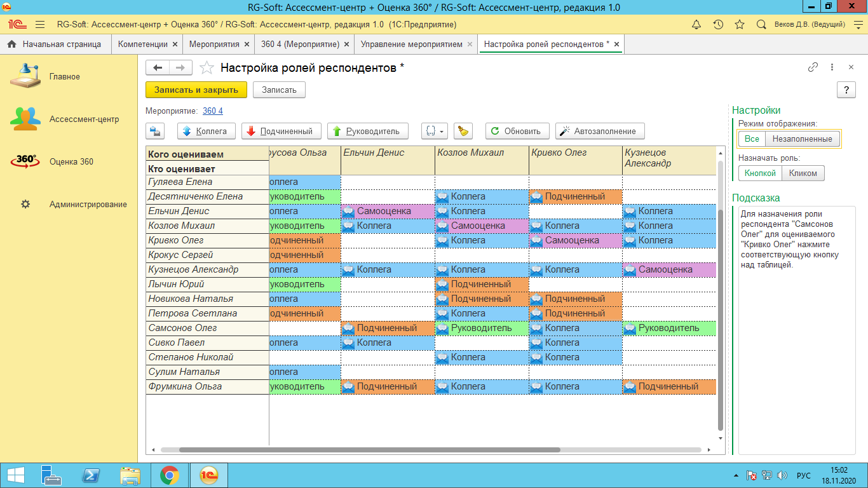868x488 pixels.
Task: Click the notifications bell icon
Action: click(696, 24)
